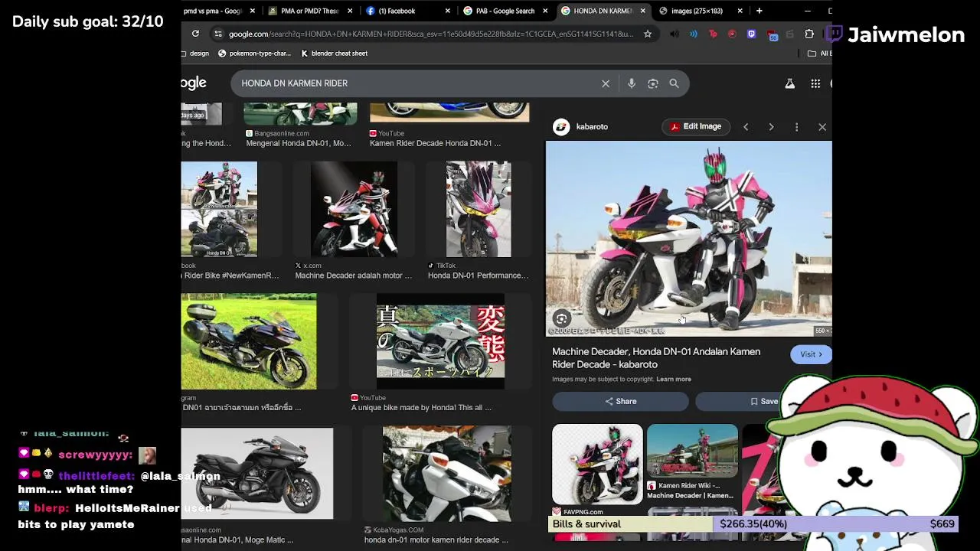Switch to the 'pmd vs pma - Google' tab
The height and width of the screenshot is (551, 980).
pos(212,11)
